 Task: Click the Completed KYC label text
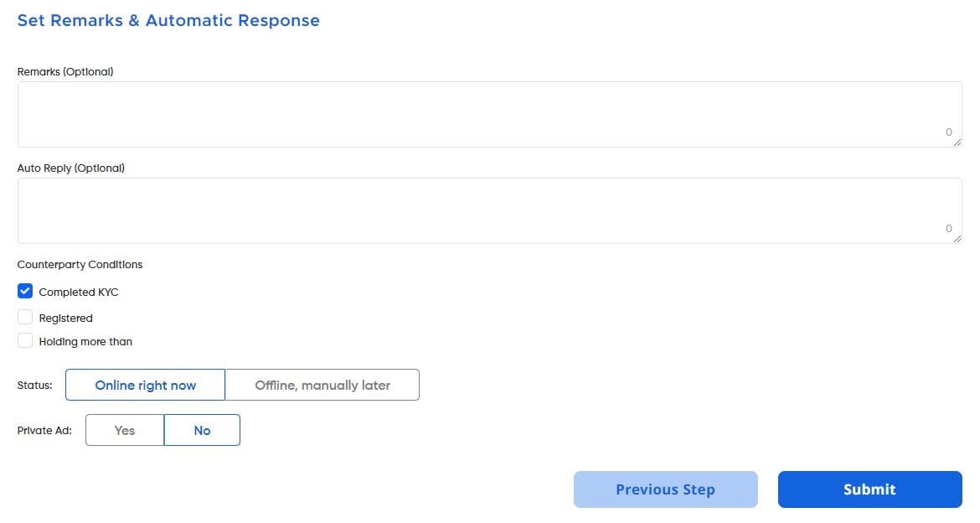pos(79,293)
